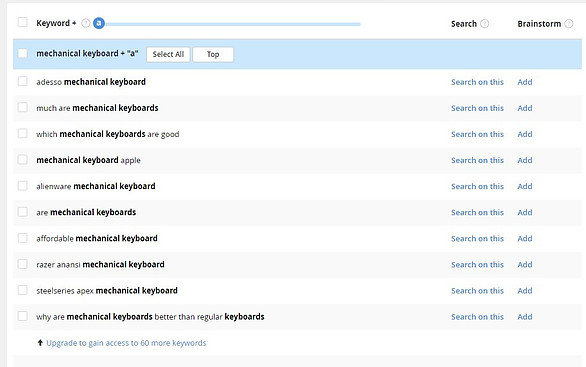Click the alienware mechanical keyboard keyword text
The height and width of the screenshot is (367, 586).
(96, 186)
